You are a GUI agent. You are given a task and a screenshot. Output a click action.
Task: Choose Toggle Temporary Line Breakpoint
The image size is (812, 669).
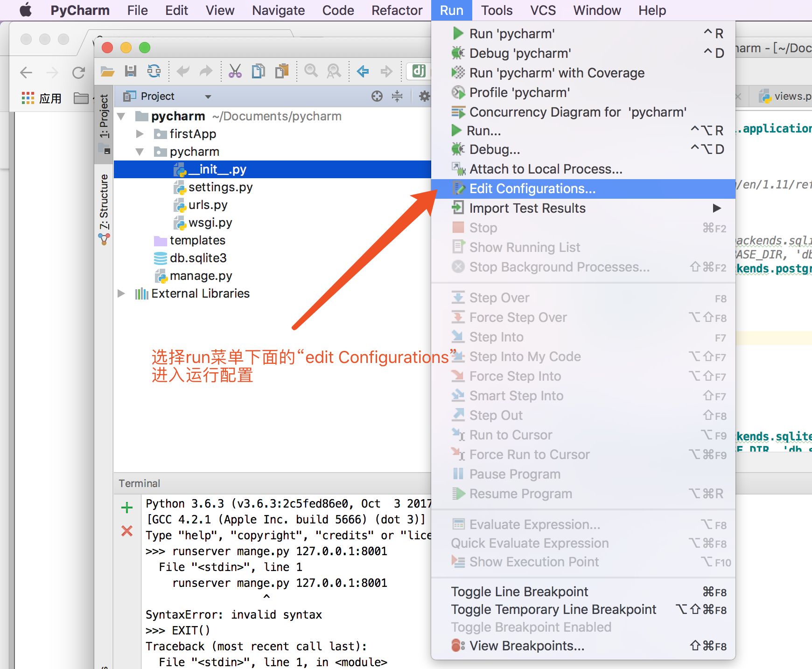[583, 609]
